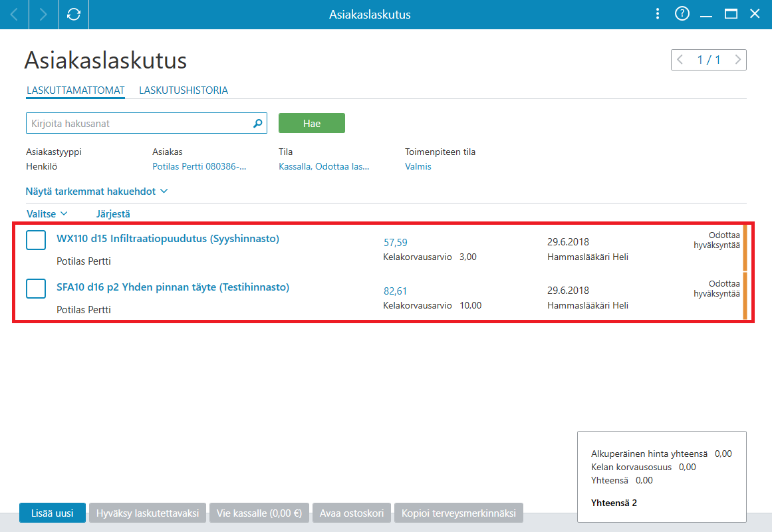Click the forward navigation arrow icon
This screenshot has height=532, width=772.
43,14
